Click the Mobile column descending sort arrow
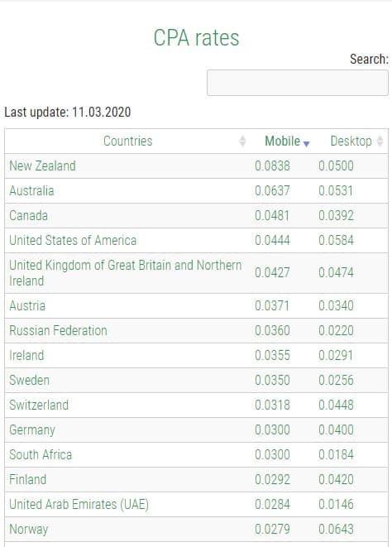Screen dimensions: 392x547 coord(306,144)
